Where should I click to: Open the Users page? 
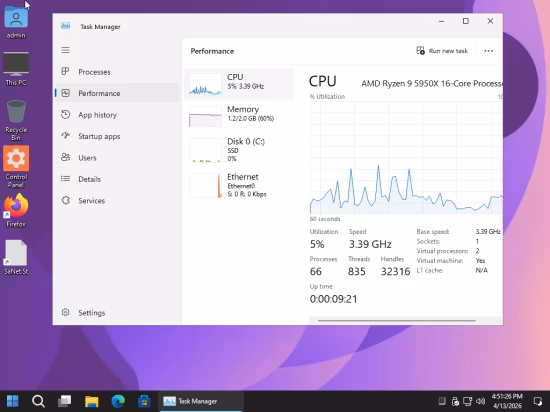point(118,157)
